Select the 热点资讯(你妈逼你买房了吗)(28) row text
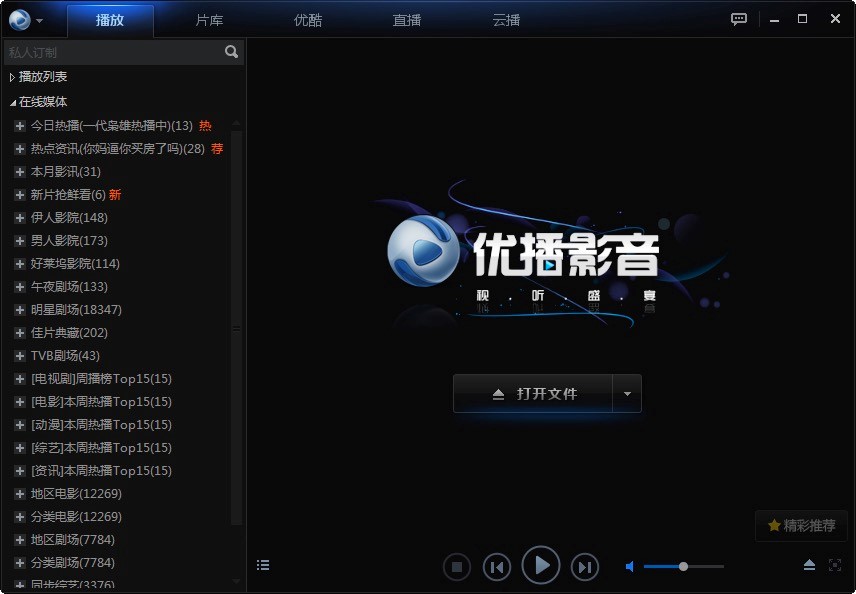 point(118,149)
